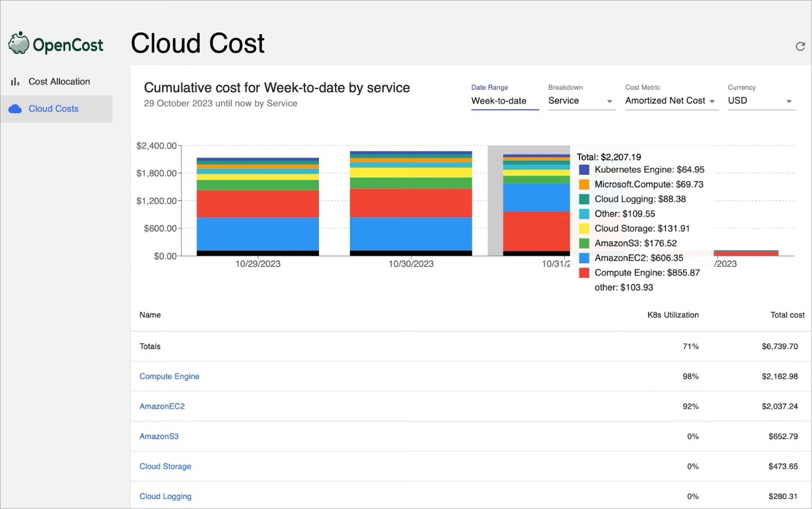
Task: Click the Other light-blue legend swatch
Action: point(584,213)
